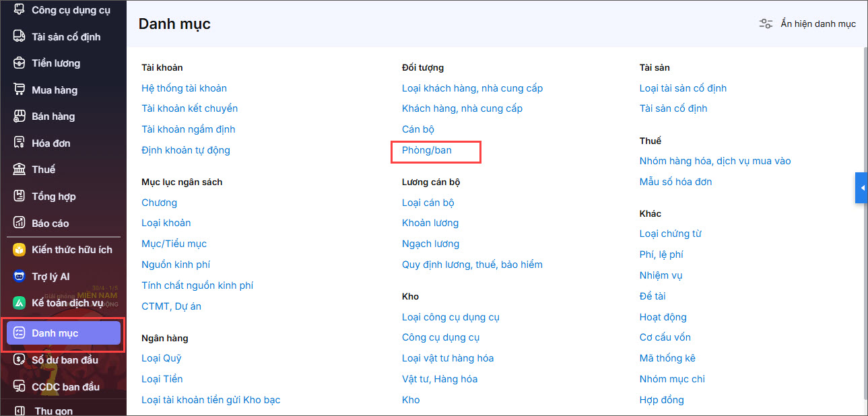
Task: Open the Phòng/ban link
Action: [x=427, y=150]
